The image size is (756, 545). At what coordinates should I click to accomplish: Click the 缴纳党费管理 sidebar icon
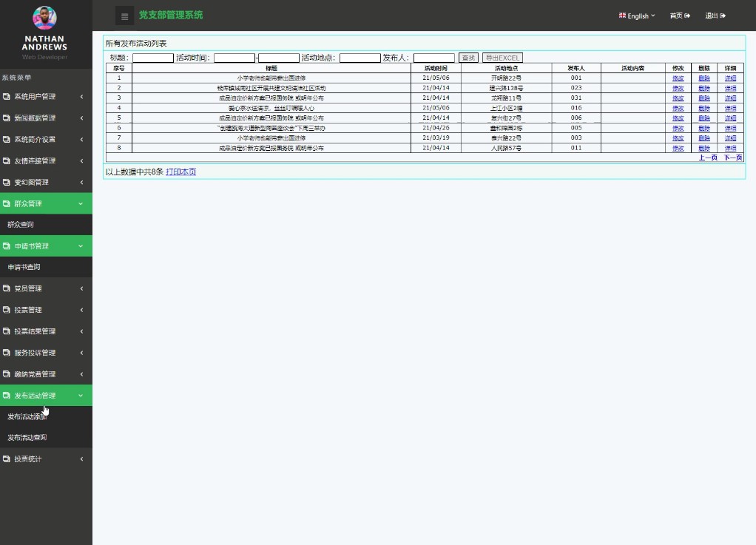(7, 374)
